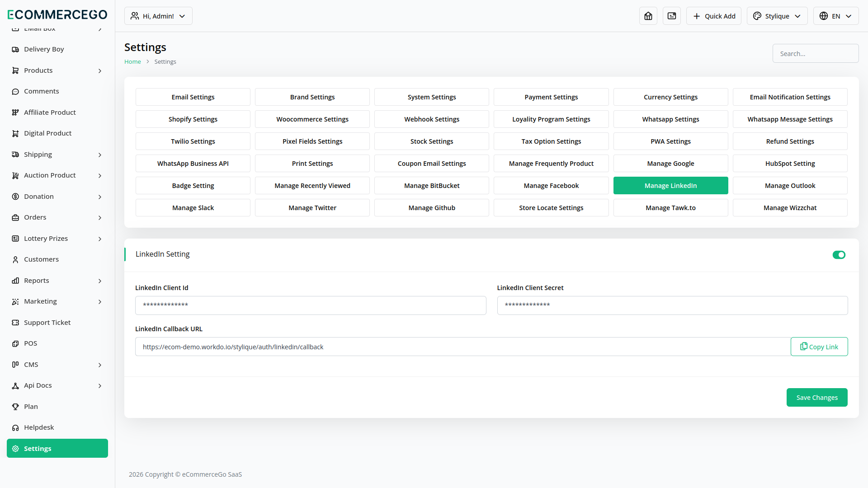Click the card icon beside Quick Add
This screenshot has width=868, height=488.
(x=672, y=16)
